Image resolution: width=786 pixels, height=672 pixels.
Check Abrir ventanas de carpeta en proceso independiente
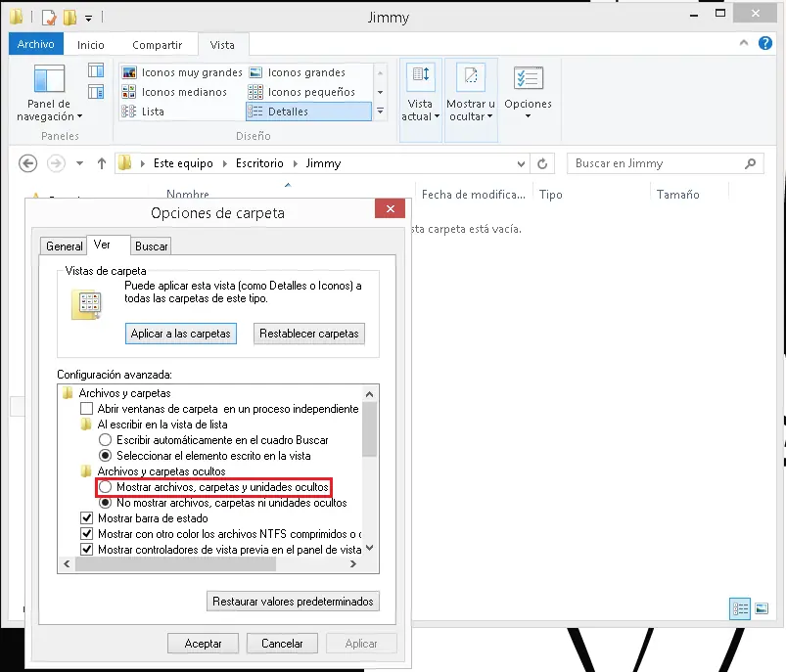click(87, 409)
